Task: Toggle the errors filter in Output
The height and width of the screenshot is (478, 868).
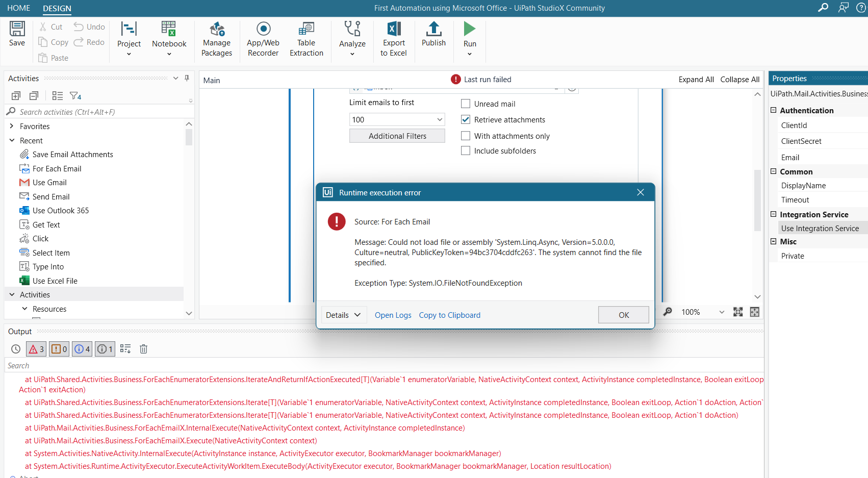Action: 36,349
